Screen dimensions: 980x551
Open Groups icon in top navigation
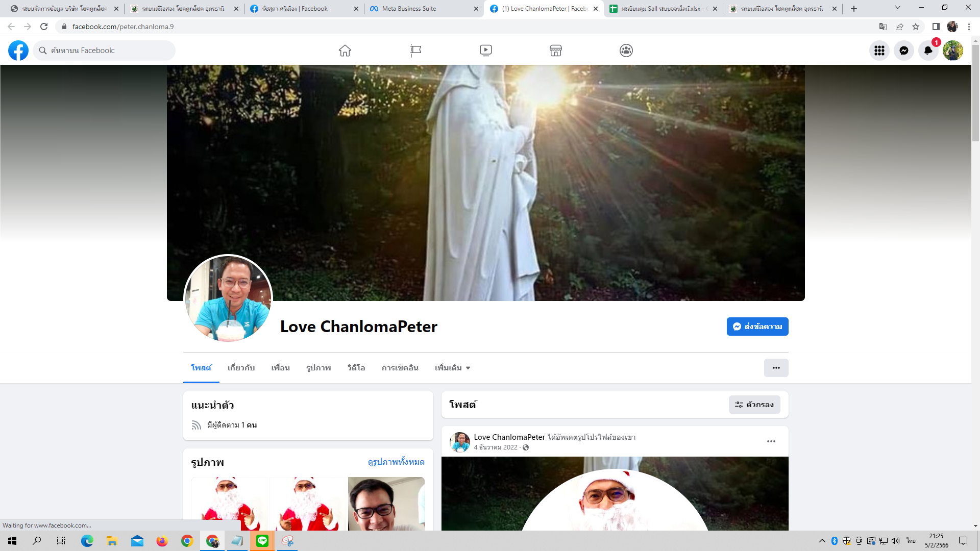tap(626, 51)
